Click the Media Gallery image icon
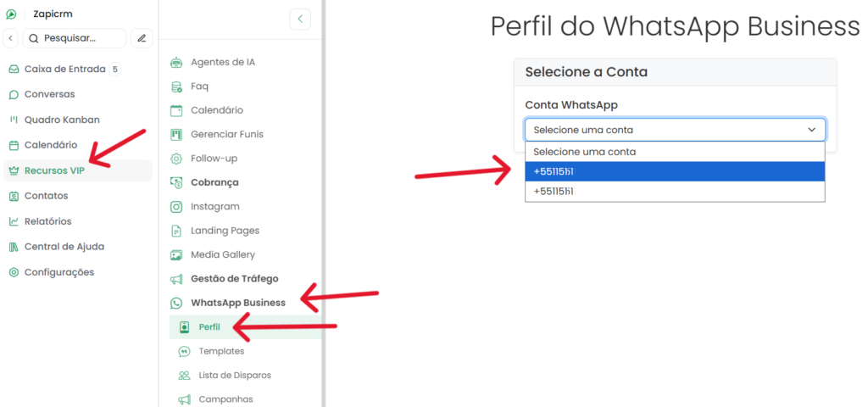868x407 pixels. (176, 254)
